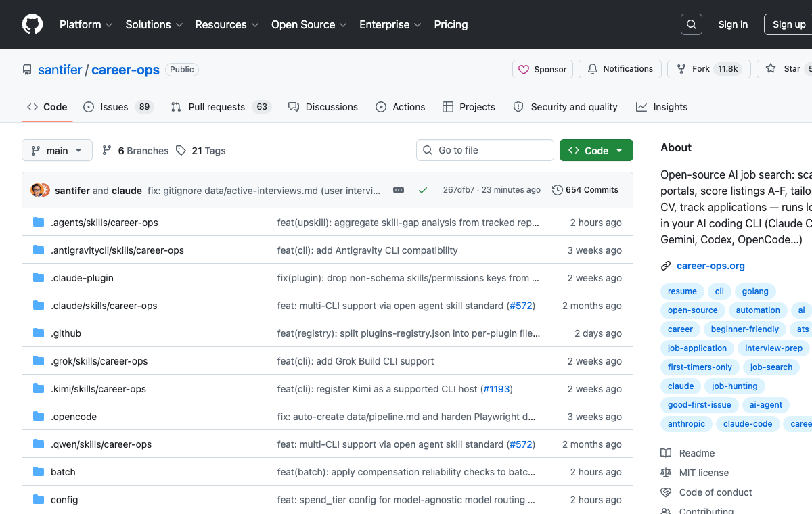Open the .opencode folder
The image size is (812, 514).
click(74, 417)
